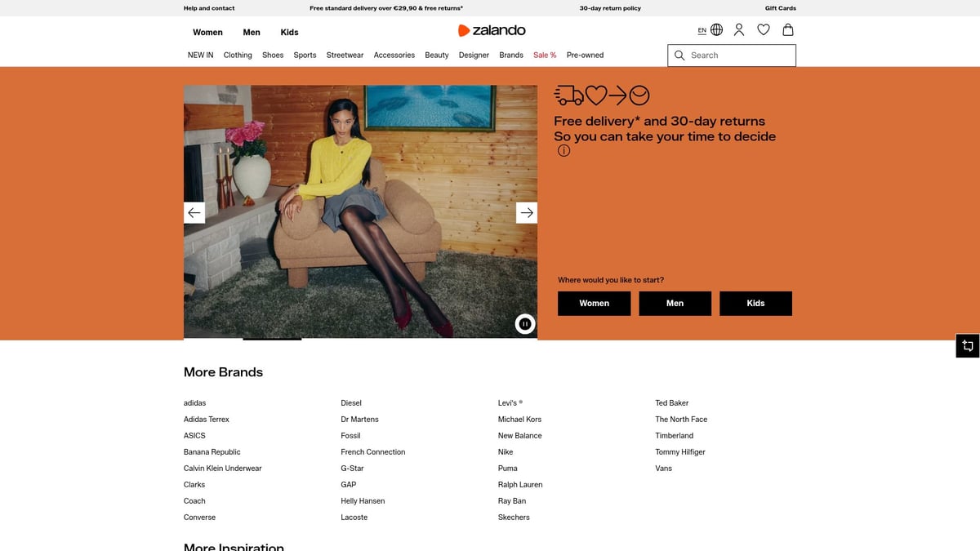Open the Pre-owned menu
The width and height of the screenshot is (980, 551).
coord(585,56)
